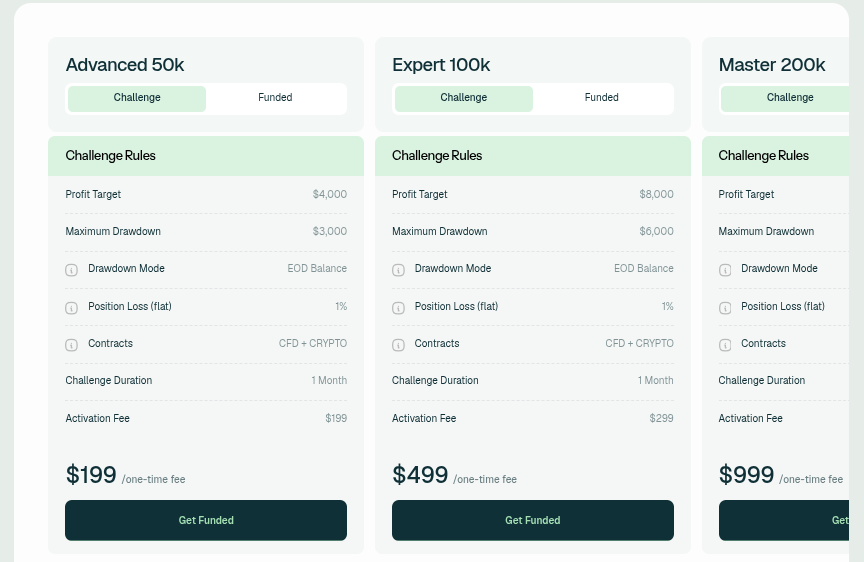This screenshot has width=864, height=562.
Task: Click Contracts info icon in Advanced 50k card
Action: (72, 345)
